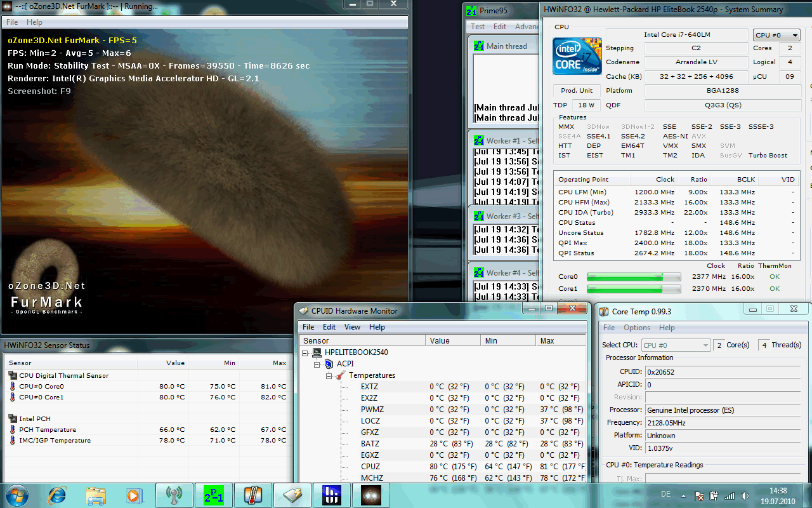Launch Internet Explorer from the taskbar
The width and height of the screenshot is (812, 508).
point(57,495)
